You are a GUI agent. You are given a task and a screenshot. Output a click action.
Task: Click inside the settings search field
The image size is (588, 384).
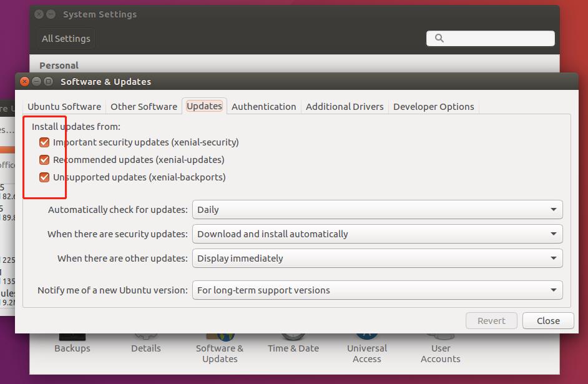[x=493, y=38]
